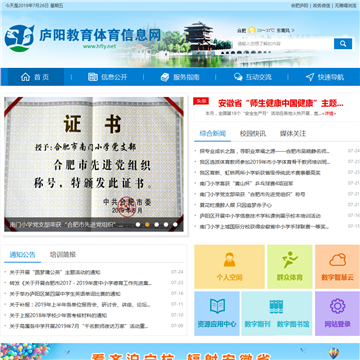Open news about 2019年市小学体育骨干教师培训
Viewport: 360px width, 360px height.
(x=265, y=162)
